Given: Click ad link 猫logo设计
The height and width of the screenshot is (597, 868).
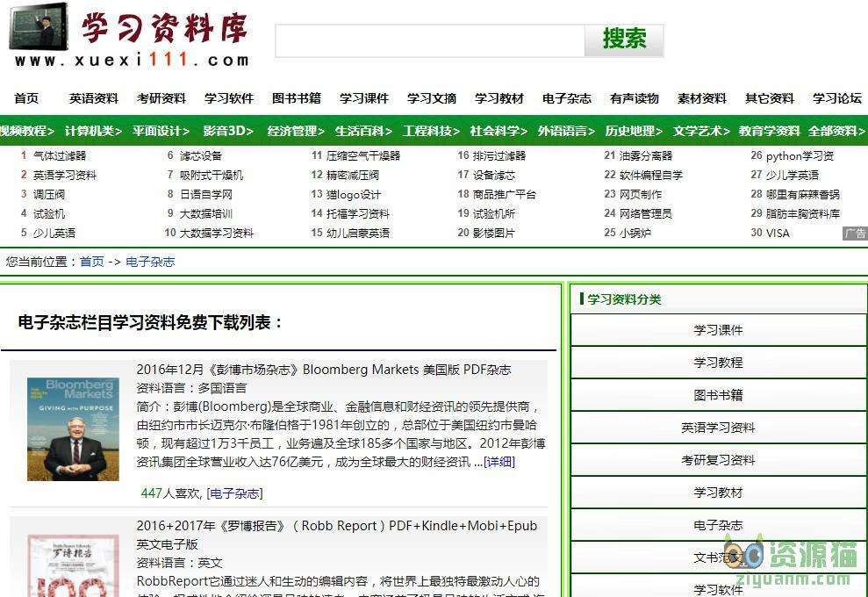Looking at the screenshot, I should [353, 195].
